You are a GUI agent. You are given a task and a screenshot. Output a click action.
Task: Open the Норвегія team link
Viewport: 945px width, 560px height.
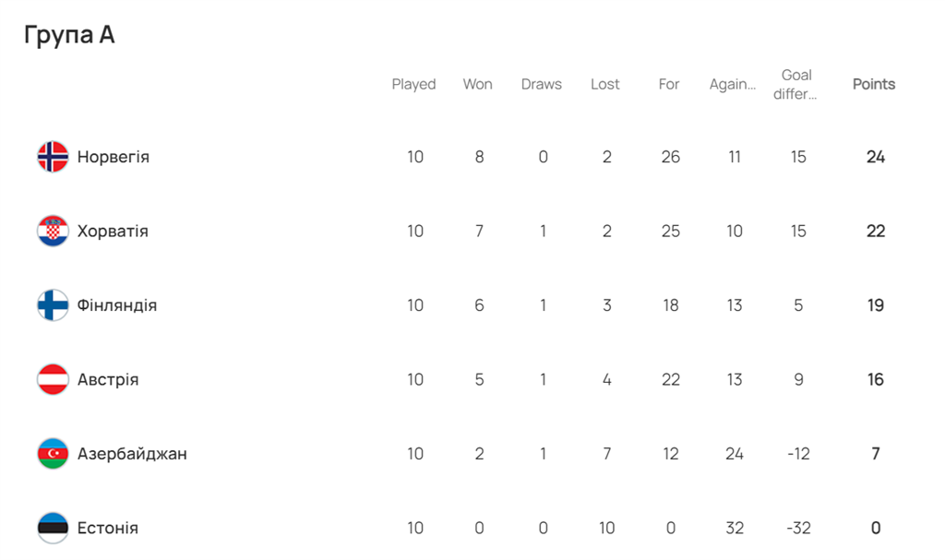pos(113,157)
